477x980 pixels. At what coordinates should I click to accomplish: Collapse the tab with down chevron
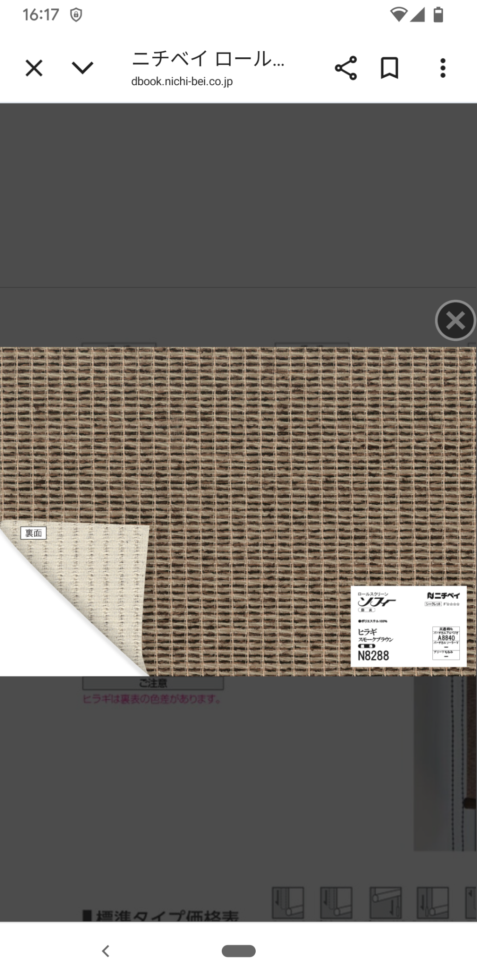(x=82, y=68)
